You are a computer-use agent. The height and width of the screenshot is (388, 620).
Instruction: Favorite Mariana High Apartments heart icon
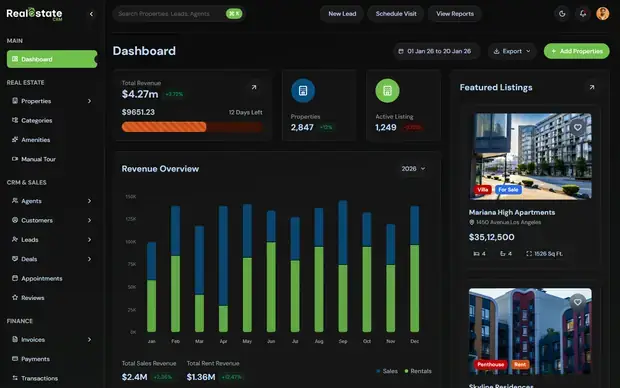point(578,127)
